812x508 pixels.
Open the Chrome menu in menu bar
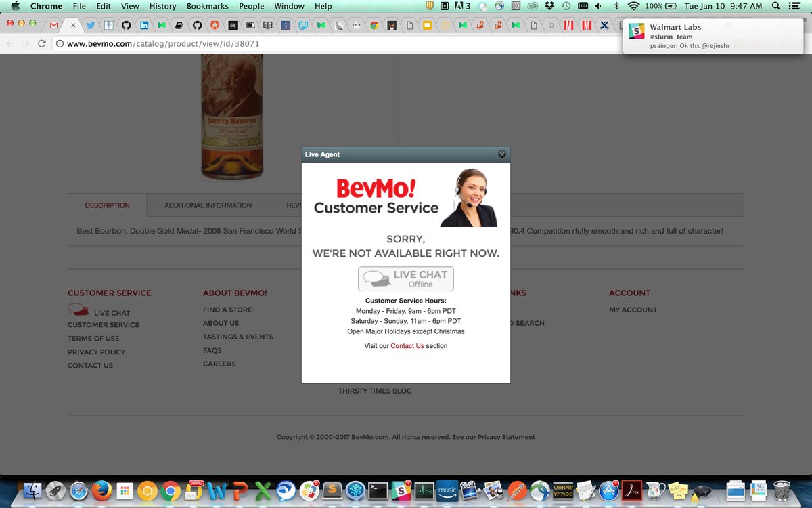46,6
